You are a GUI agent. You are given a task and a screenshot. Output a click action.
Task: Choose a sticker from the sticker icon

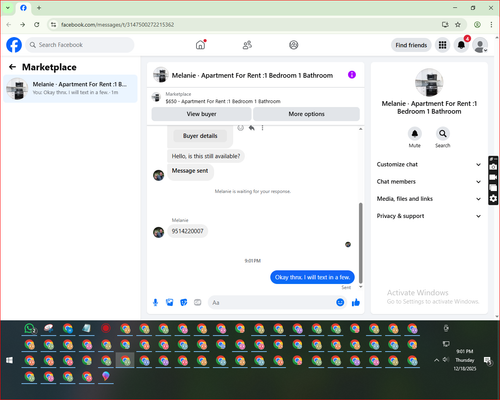[184, 302]
